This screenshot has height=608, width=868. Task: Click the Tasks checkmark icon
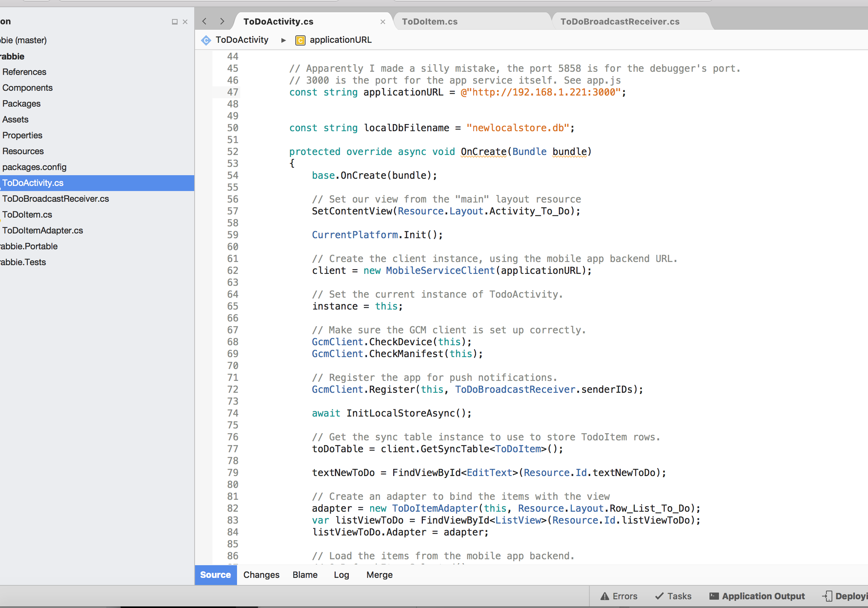(659, 596)
